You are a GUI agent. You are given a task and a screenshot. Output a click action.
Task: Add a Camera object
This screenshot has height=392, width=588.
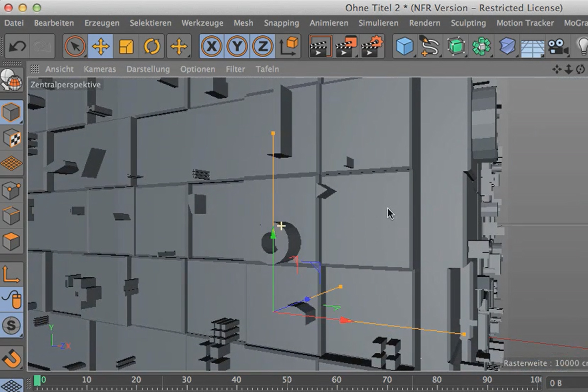tap(558, 47)
